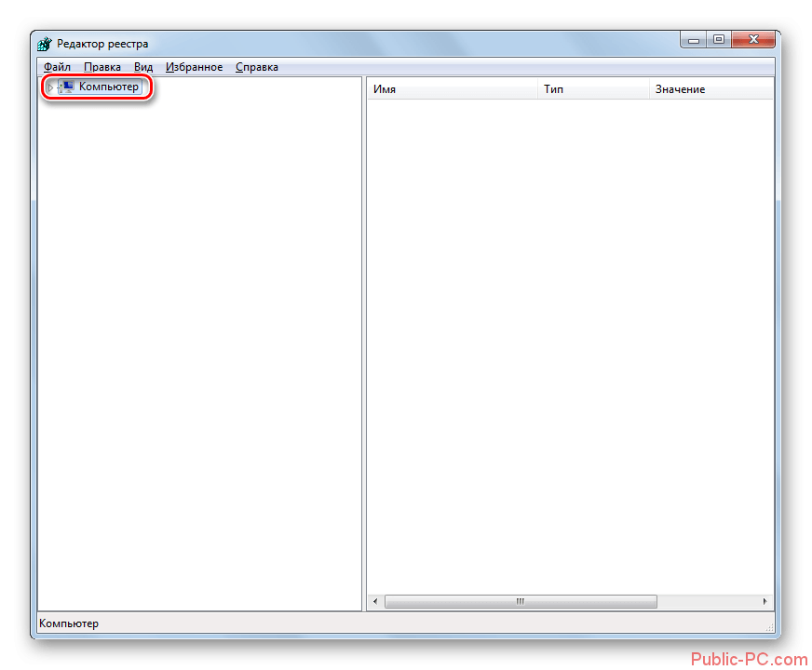Viewport: 812px width, 670px height.
Task: Click the horizontal scrollbar thumb
Action: coord(521,602)
